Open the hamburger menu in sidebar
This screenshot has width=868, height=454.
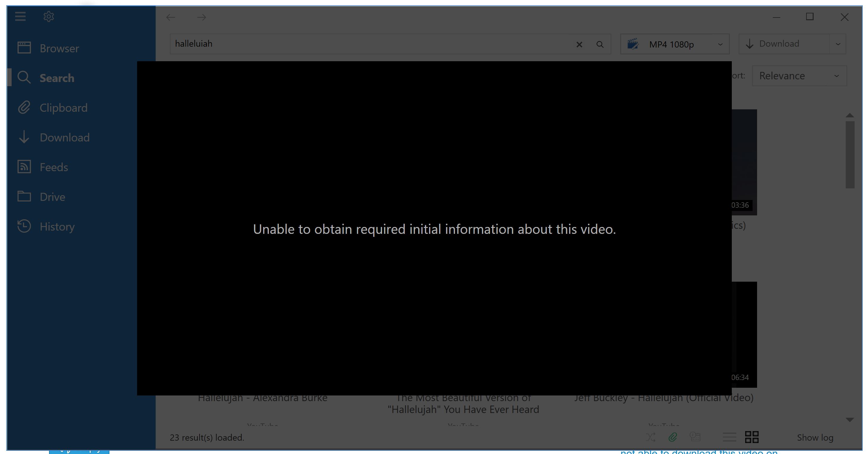coord(20,16)
